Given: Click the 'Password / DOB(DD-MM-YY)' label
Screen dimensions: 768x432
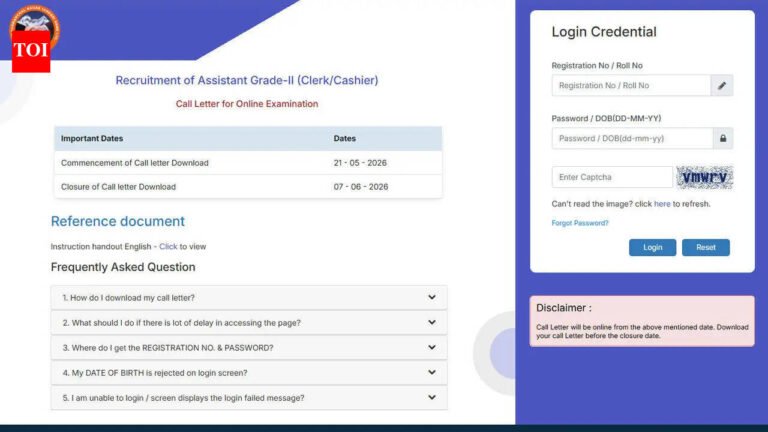Looking at the screenshot, I should (x=606, y=119).
